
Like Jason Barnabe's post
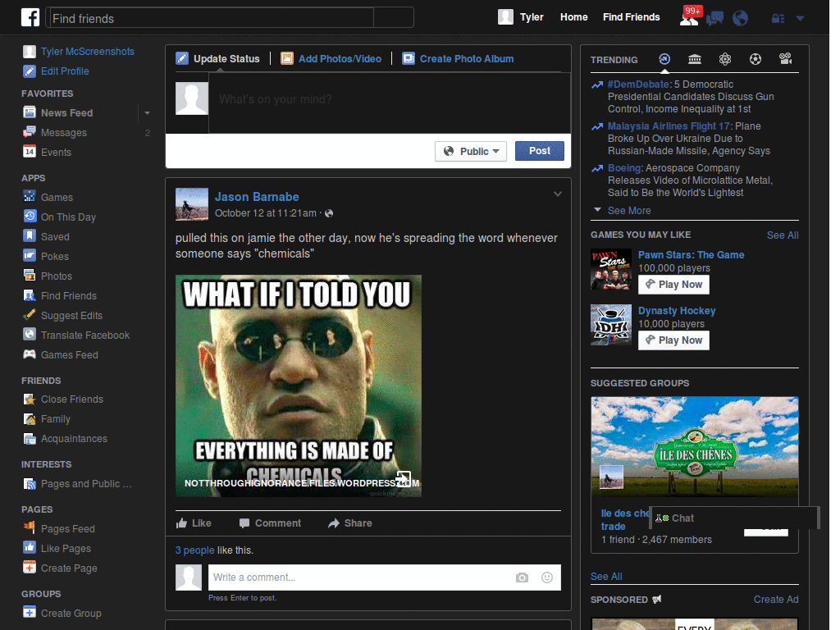coord(194,523)
